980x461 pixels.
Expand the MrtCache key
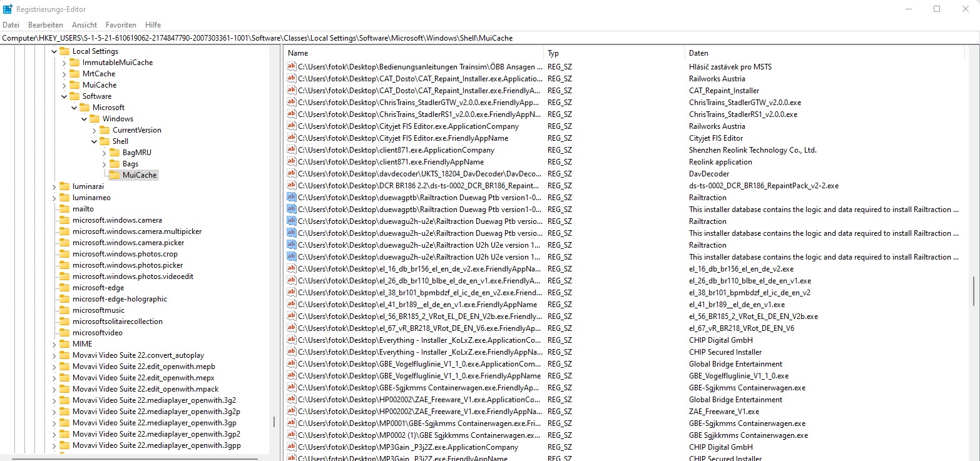(64, 74)
